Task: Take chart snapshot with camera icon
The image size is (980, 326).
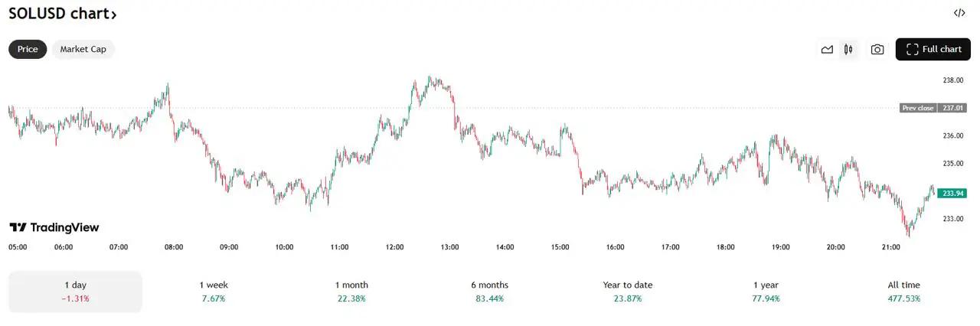Action: point(877,50)
